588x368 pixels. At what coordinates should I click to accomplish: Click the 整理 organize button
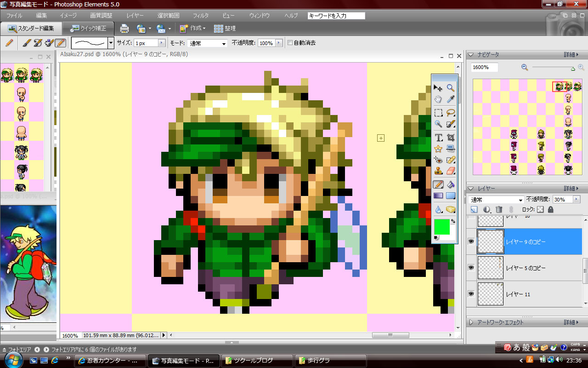point(225,29)
